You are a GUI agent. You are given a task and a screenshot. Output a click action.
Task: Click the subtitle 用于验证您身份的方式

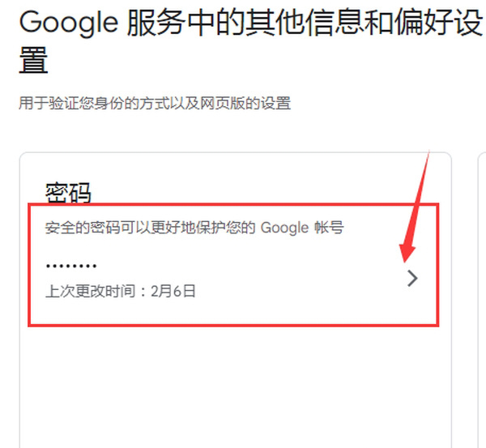click(155, 103)
